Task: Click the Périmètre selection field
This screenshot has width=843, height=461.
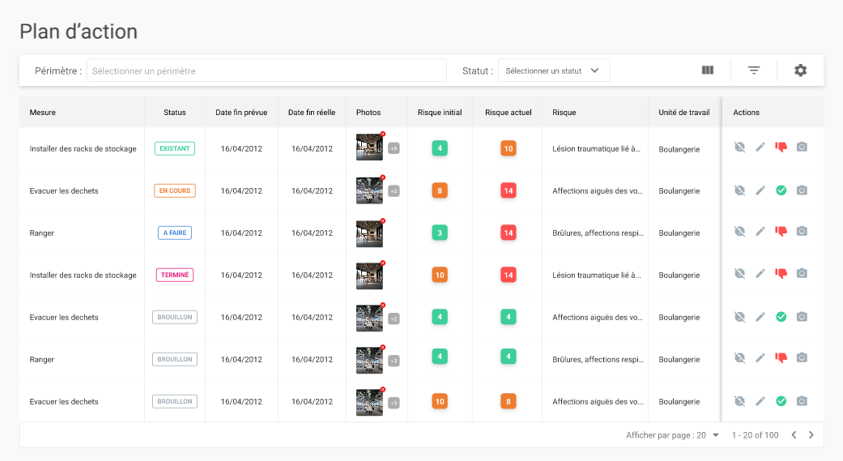Action: 266,70
